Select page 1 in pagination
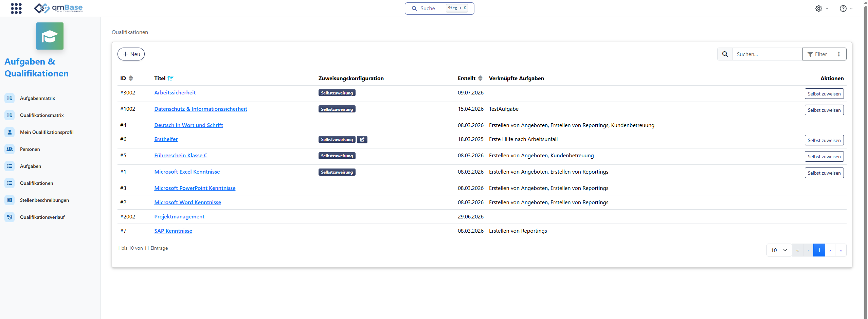868x319 pixels. click(819, 250)
